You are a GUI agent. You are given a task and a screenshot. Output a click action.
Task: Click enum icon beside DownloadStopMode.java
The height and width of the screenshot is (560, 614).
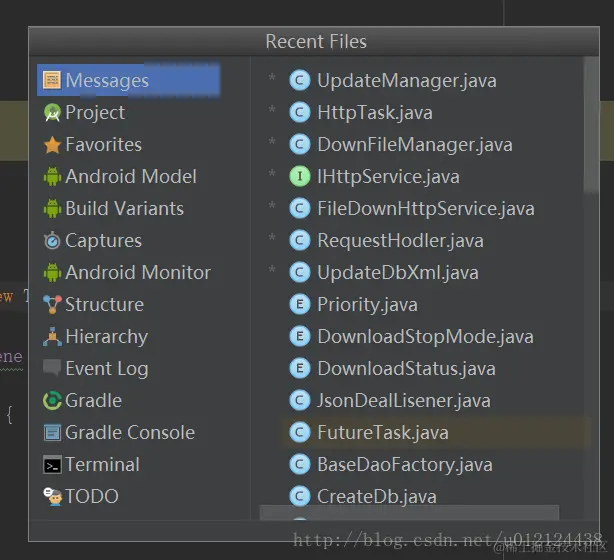[x=300, y=336]
